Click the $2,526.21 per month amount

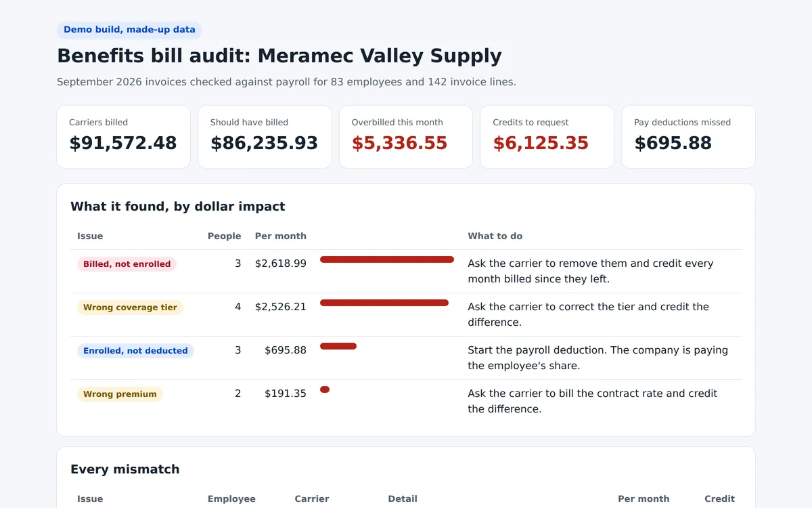click(280, 307)
